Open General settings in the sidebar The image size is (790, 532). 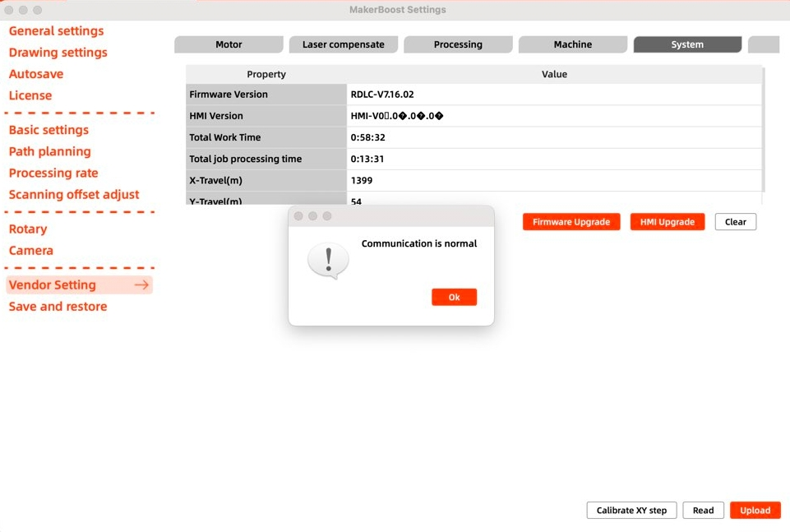click(56, 31)
